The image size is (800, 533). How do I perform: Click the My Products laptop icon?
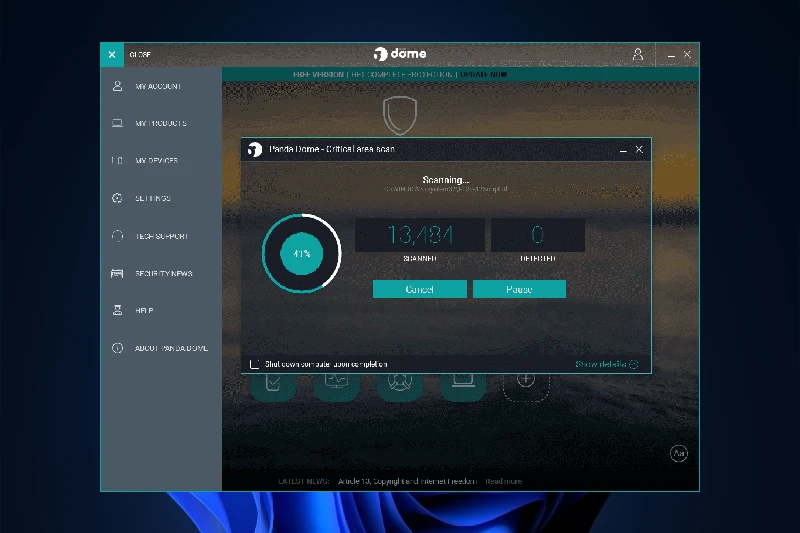pyautogui.click(x=117, y=123)
